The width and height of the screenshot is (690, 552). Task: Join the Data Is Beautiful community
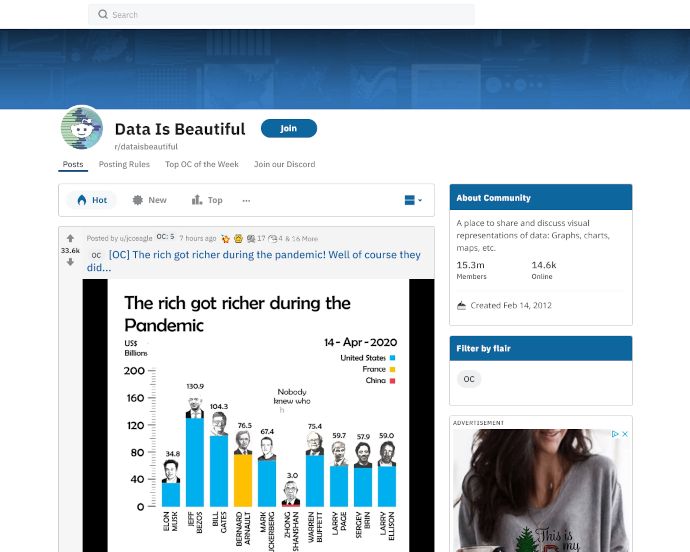(x=289, y=128)
